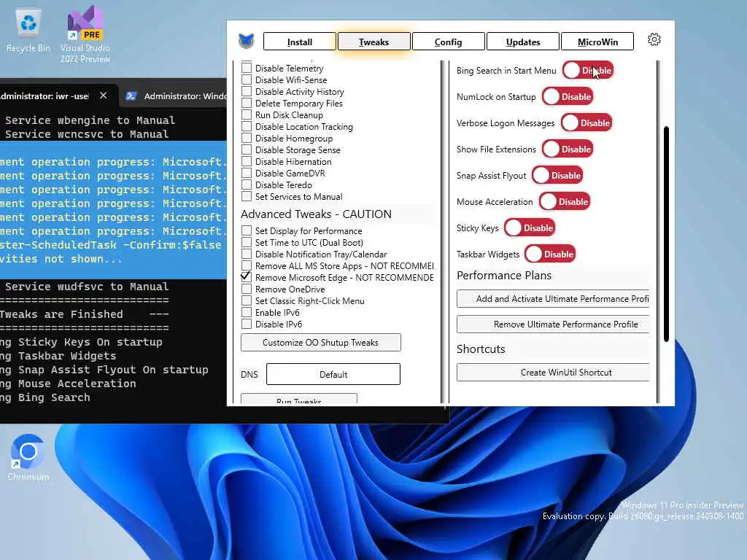Click Add and Activate Ultimate Performance Profile
The image size is (747, 560).
click(553, 298)
